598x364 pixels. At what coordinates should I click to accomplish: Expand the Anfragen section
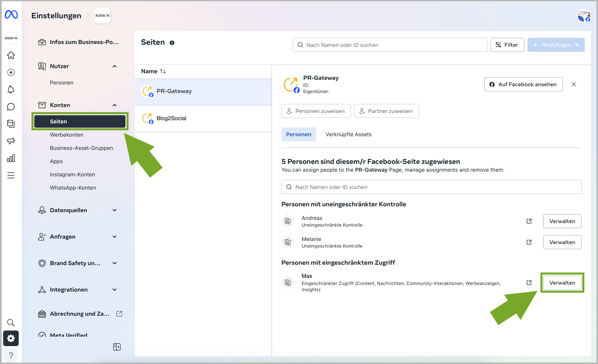coord(115,237)
